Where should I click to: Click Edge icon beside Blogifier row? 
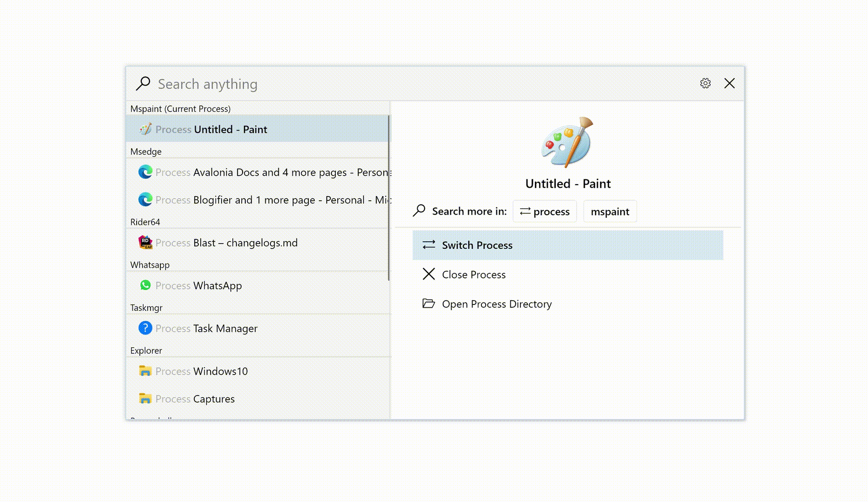click(x=145, y=200)
